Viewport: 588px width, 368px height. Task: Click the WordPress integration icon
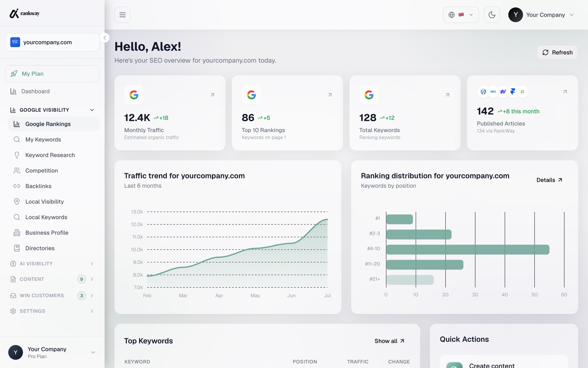[483, 92]
